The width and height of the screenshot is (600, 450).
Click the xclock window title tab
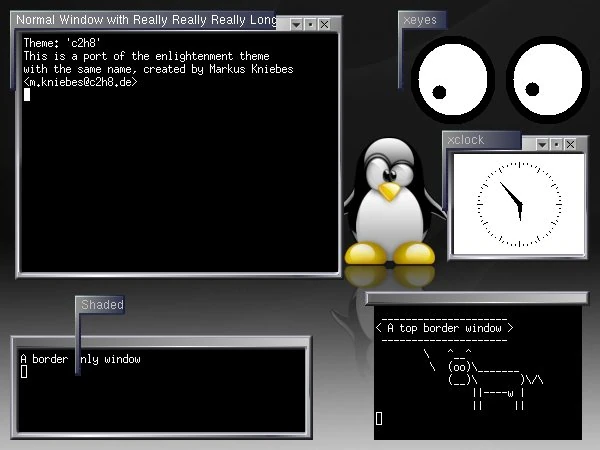pyautogui.click(x=482, y=140)
